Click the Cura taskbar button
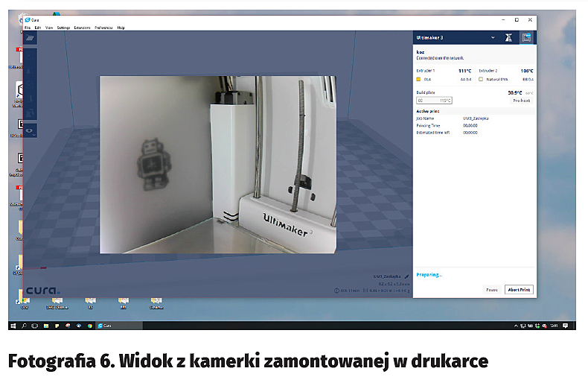The height and width of the screenshot is (377, 588). (105, 326)
